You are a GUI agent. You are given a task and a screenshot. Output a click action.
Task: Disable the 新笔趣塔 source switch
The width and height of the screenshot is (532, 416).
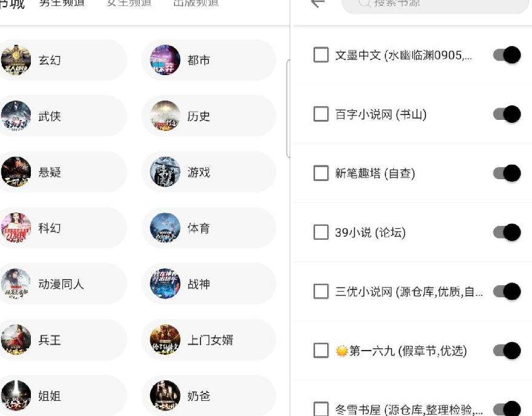pyautogui.click(x=507, y=173)
